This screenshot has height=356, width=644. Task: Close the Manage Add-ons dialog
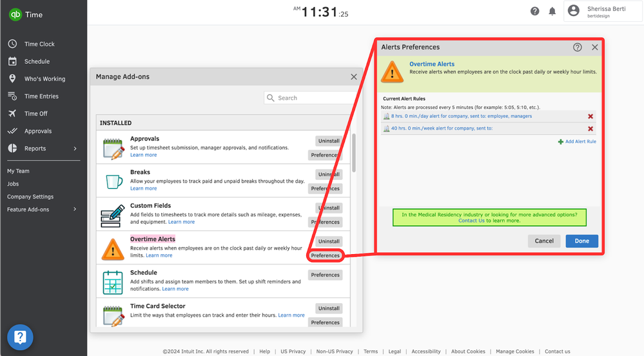pyautogui.click(x=354, y=77)
